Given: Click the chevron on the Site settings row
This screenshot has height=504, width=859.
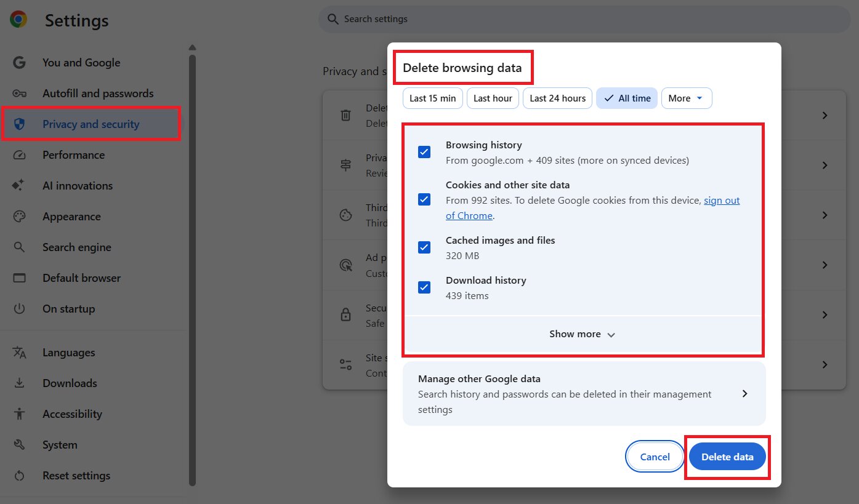Looking at the screenshot, I should tap(825, 364).
